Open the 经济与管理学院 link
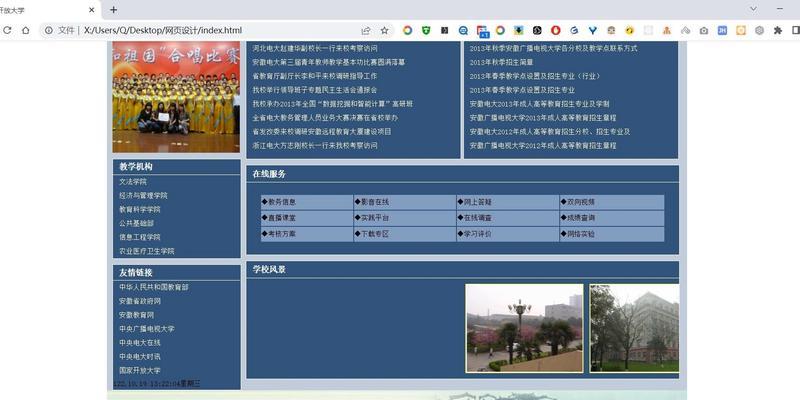The image size is (800, 400). point(143,195)
